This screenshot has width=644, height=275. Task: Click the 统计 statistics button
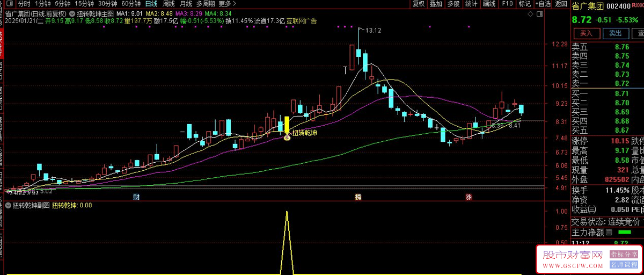coord(471,4)
